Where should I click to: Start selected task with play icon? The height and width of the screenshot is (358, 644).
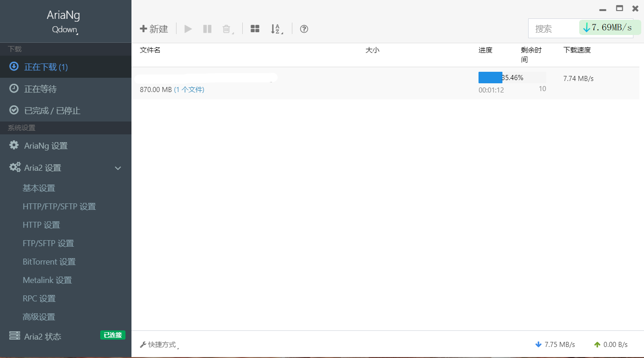(x=188, y=29)
